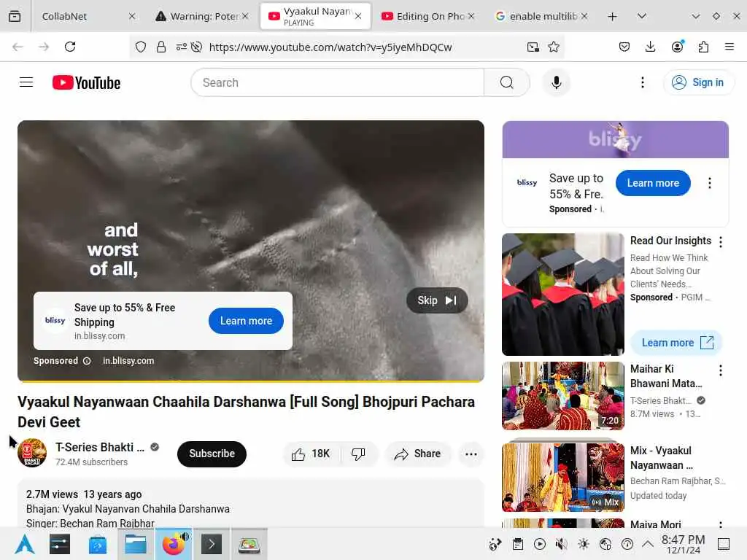Screen dimensions: 747x560
Task: Open in.blissy.com link under ad
Action: click(128, 361)
